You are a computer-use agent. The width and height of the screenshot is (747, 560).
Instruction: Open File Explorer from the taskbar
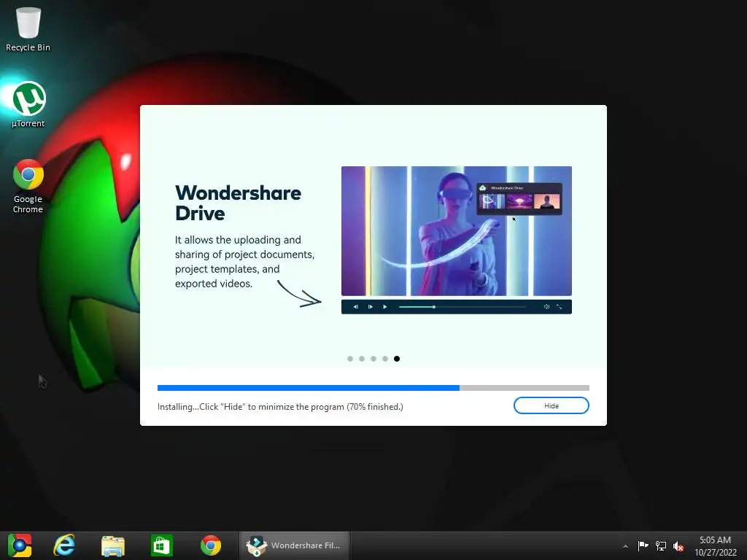click(x=113, y=545)
